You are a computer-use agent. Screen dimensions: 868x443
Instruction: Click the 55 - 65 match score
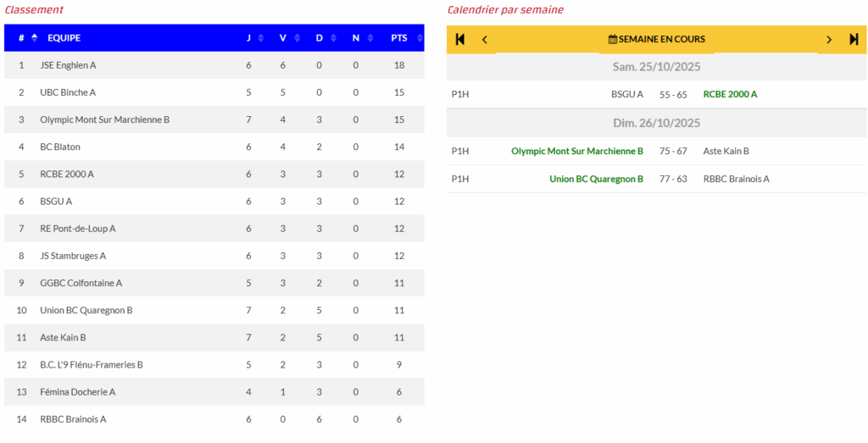(673, 94)
